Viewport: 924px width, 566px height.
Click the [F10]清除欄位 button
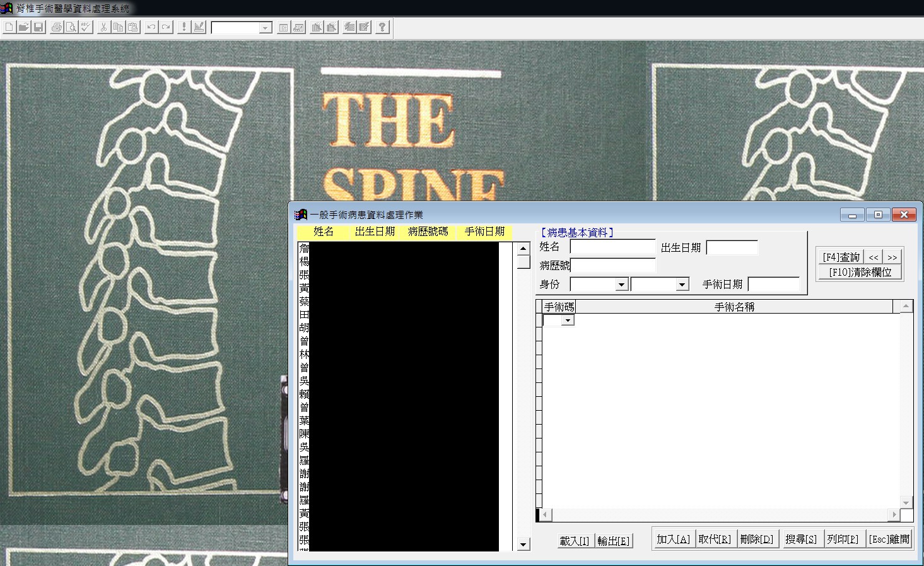point(860,272)
